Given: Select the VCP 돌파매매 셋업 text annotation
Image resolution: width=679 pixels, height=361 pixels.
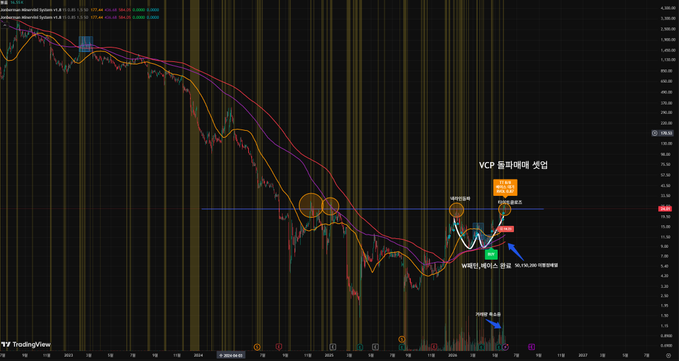Looking at the screenshot, I should pos(513,165).
